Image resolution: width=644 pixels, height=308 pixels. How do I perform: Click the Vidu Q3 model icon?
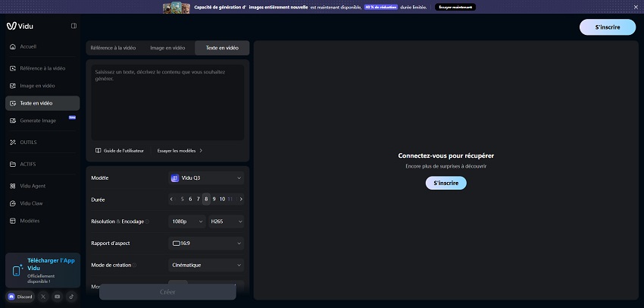pos(175,178)
